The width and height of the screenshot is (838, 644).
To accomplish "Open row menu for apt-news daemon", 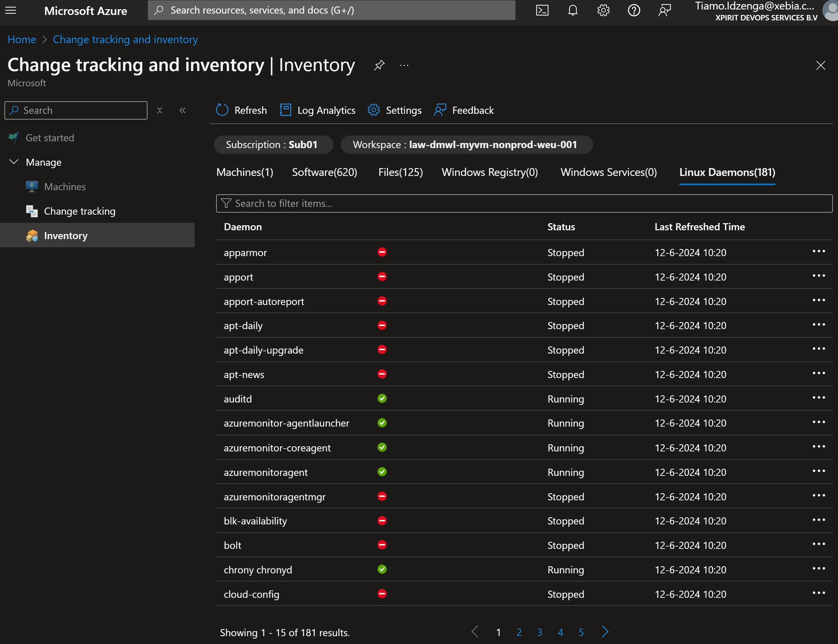I will coord(818,373).
